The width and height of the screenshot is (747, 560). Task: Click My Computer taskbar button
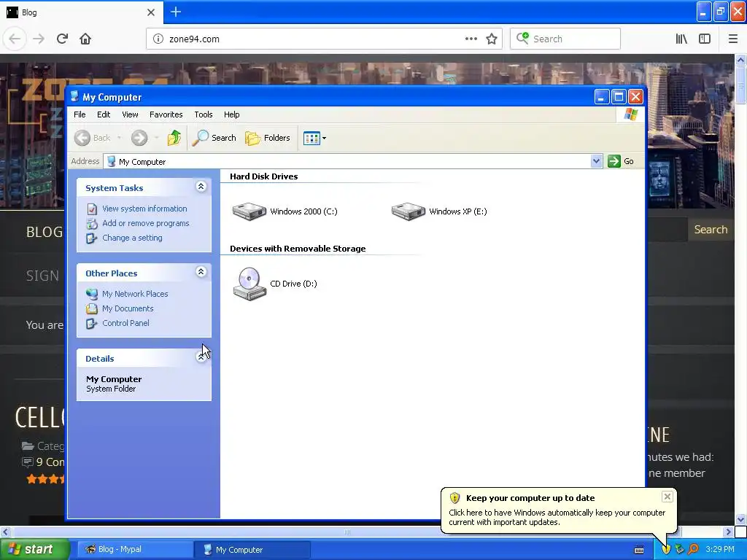coord(252,550)
